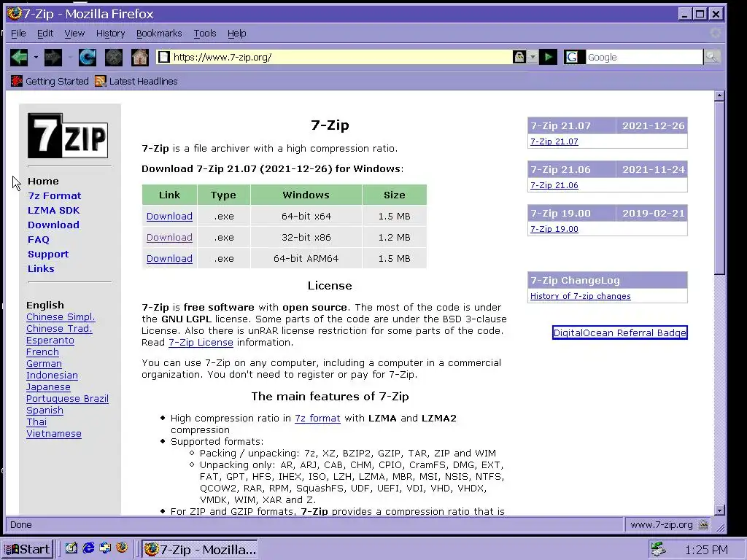Open the View menu

(74, 34)
